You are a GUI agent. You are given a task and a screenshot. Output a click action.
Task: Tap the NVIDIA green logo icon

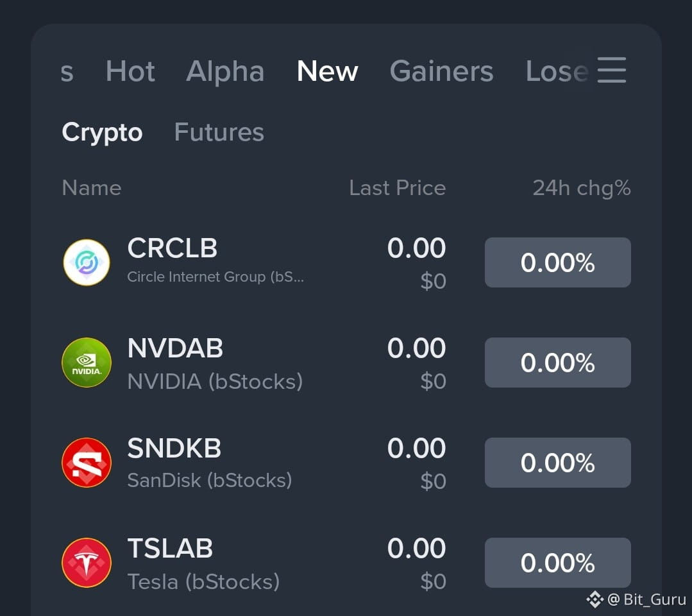[87, 363]
